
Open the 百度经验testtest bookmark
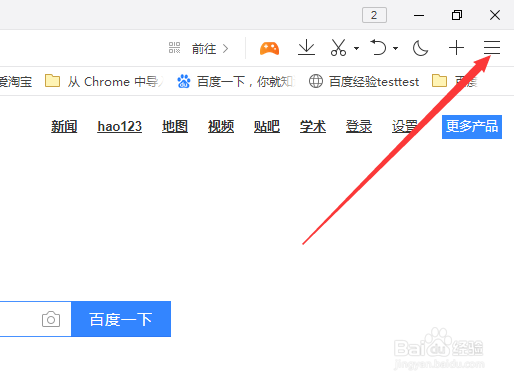point(364,81)
